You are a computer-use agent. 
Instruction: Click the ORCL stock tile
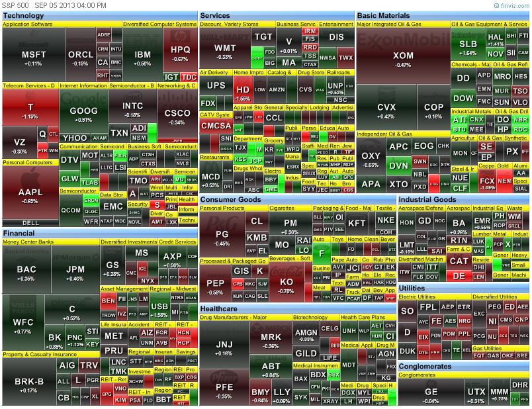point(81,55)
